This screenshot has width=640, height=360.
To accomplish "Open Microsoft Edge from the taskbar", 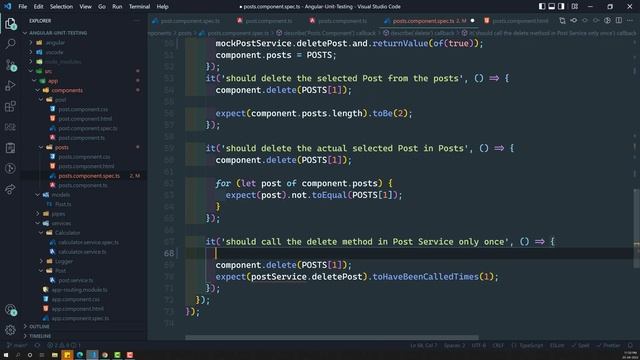I will point(80,355).
